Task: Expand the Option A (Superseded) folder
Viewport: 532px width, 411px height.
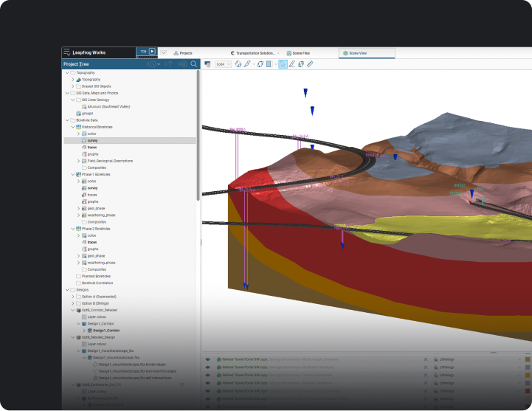Action: pos(72,297)
